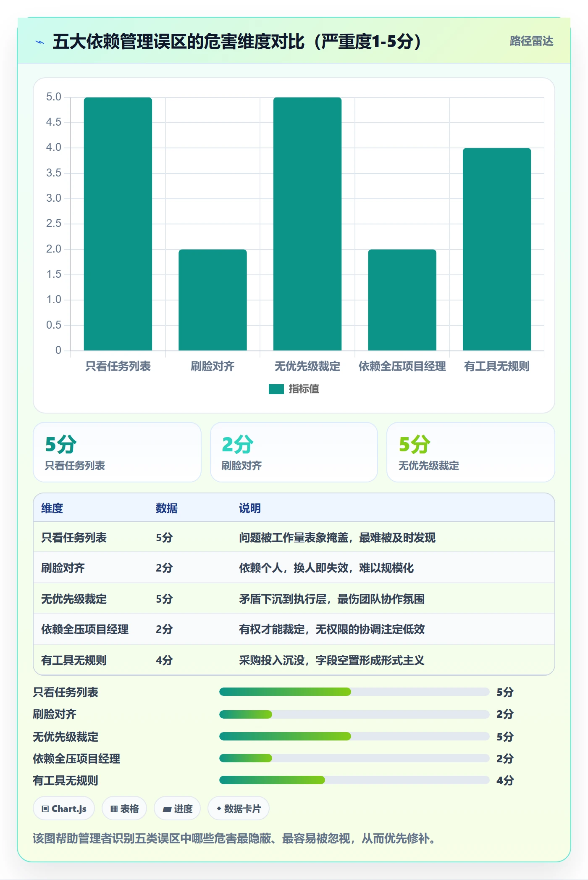Select the 依赖全压项目经理 cell in the table

click(x=85, y=629)
